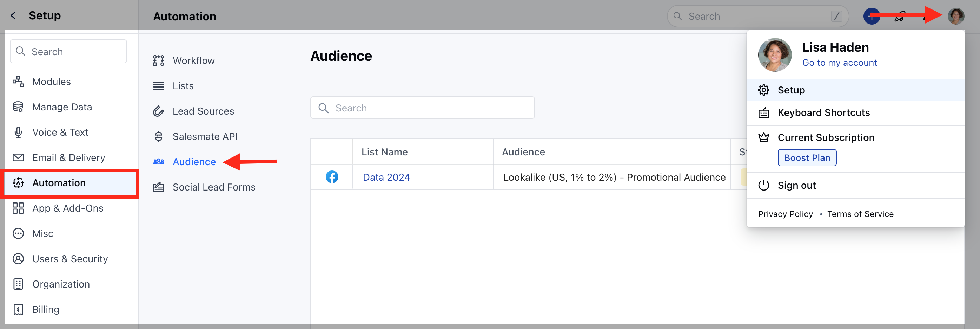The image size is (980, 329).
Task: Choose Keyboard Shortcuts from the profile menu
Action: [824, 112]
